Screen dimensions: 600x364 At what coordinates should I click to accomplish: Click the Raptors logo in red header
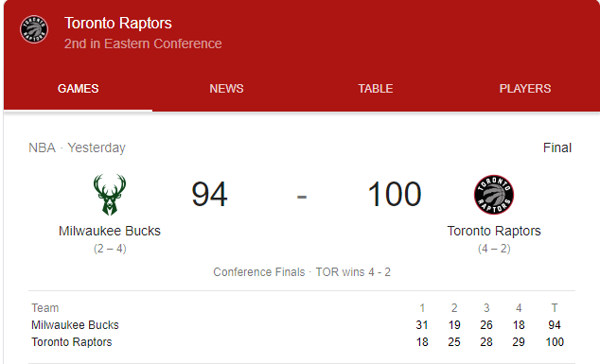coord(34,29)
